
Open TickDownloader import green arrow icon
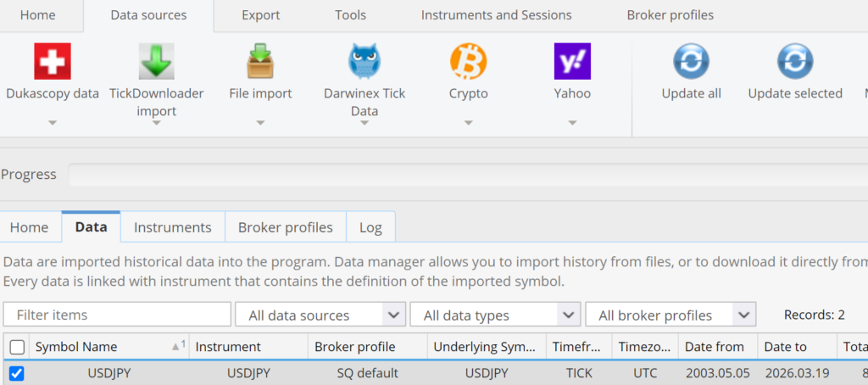pyautogui.click(x=156, y=62)
